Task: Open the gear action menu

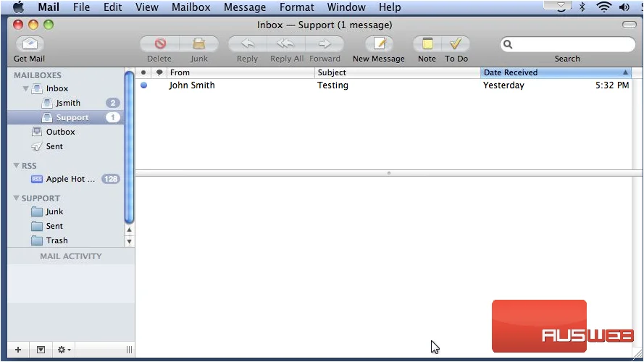Action: [x=64, y=350]
